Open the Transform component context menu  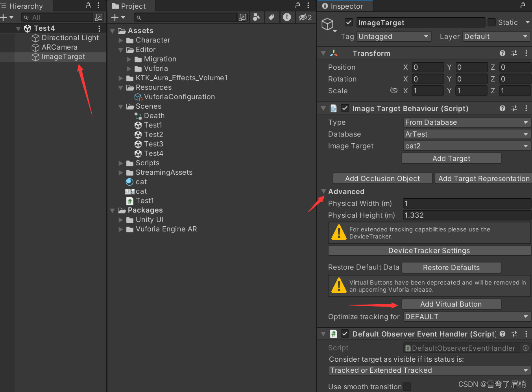(x=526, y=53)
